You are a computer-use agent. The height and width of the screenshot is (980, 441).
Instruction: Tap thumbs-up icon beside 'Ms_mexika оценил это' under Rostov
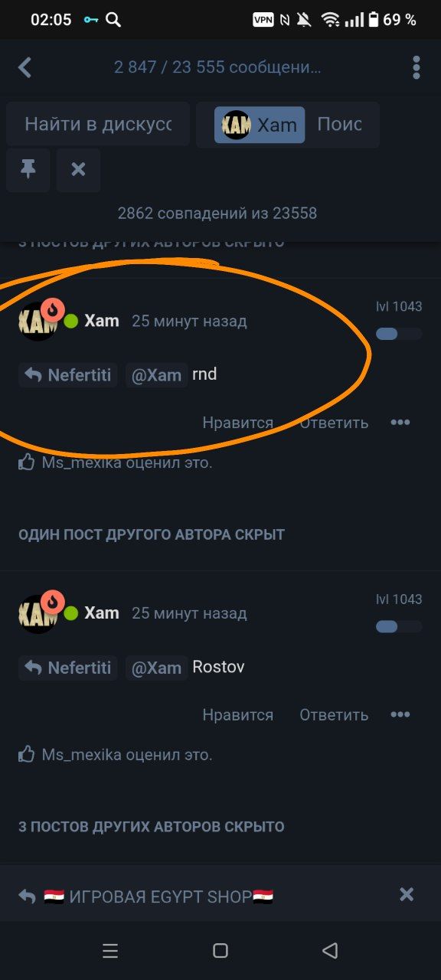27,755
